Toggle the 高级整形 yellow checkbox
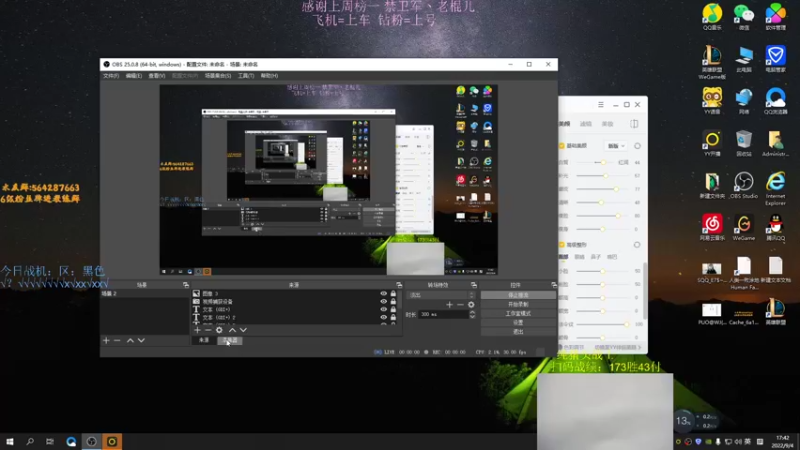This screenshot has height=450, width=800. [x=562, y=245]
